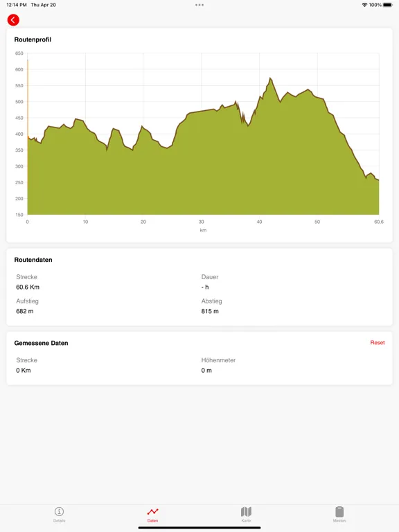Click the Reset link in Gemessene Daten
The width and height of the screenshot is (399, 532).
click(x=378, y=343)
